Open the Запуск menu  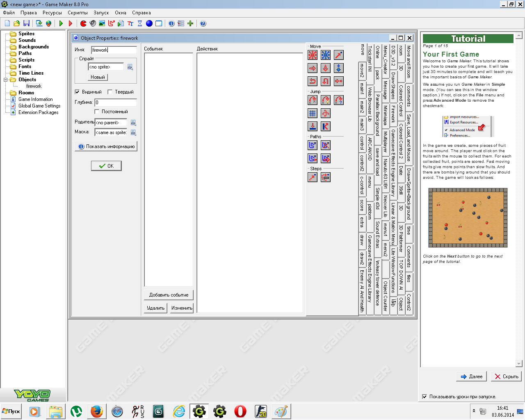point(101,13)
